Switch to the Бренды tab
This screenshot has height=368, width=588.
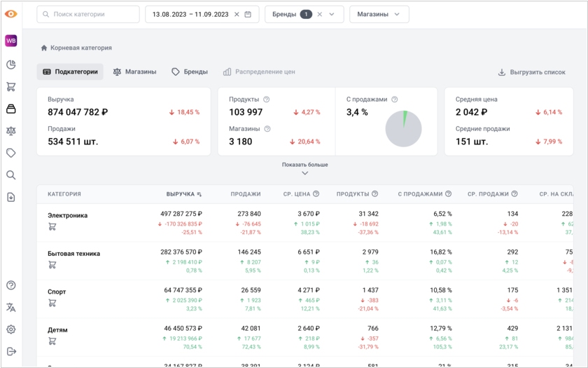tap(190, 71)
